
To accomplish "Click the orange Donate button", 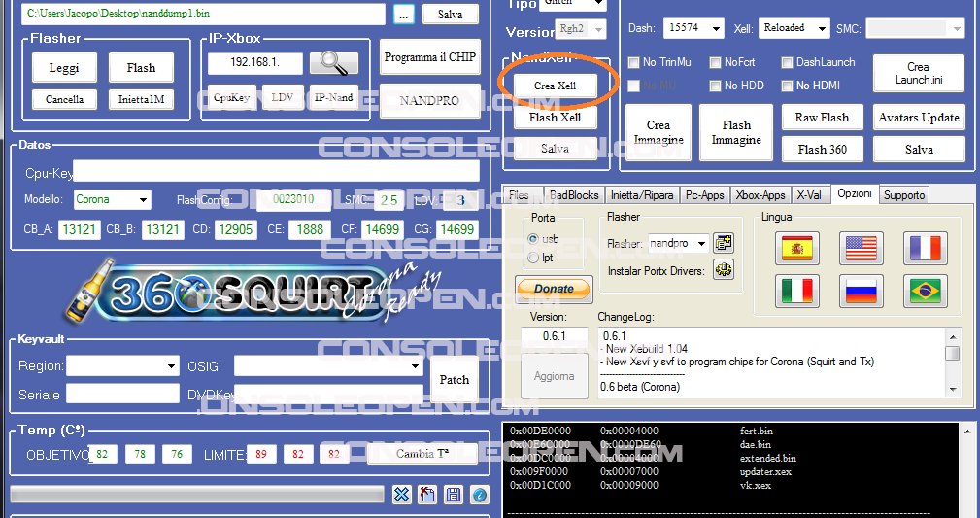I will point(555,289).
